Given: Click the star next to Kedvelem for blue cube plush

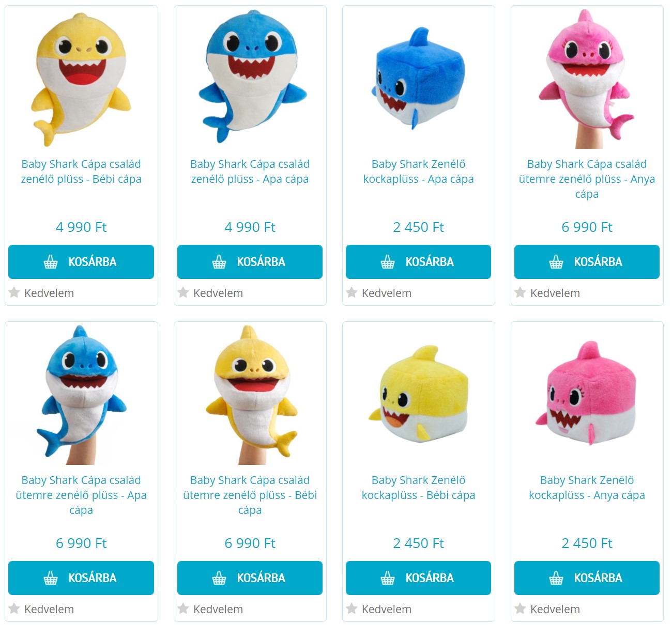Looking at the screenshot, I should 352,293.
